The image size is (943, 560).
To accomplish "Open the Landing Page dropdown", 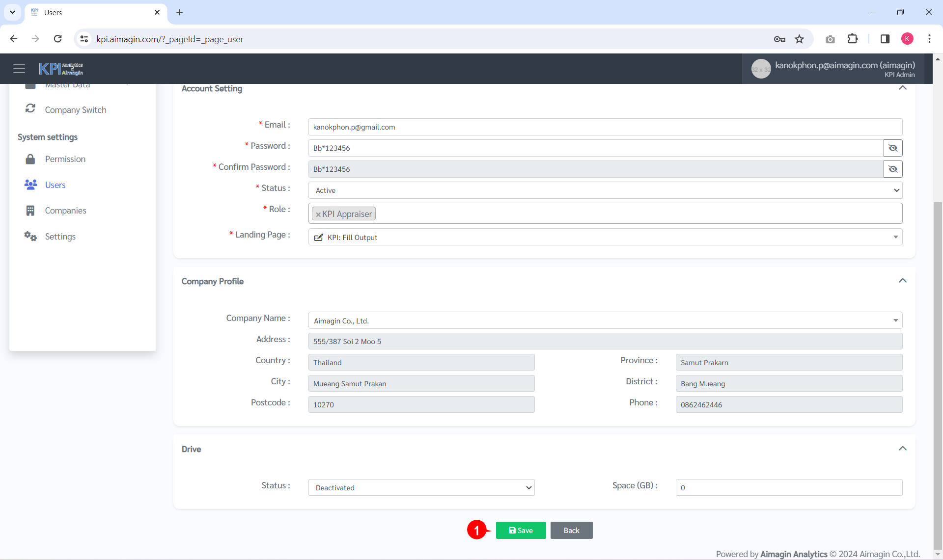I will [605, 238].
